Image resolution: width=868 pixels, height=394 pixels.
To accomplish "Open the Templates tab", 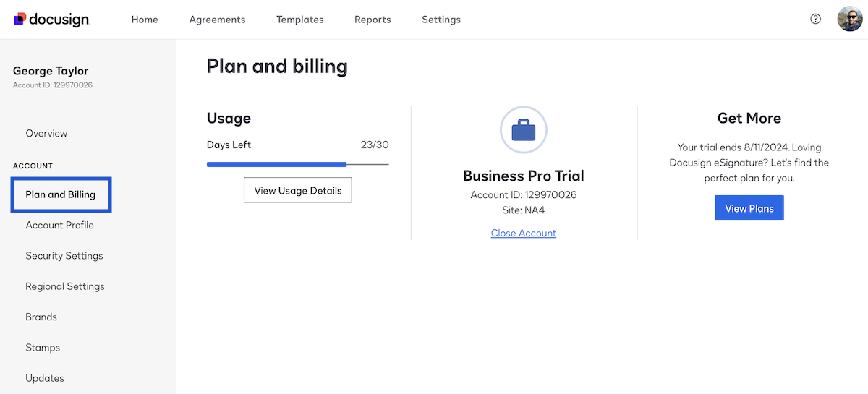I will [x=300, y=20].
